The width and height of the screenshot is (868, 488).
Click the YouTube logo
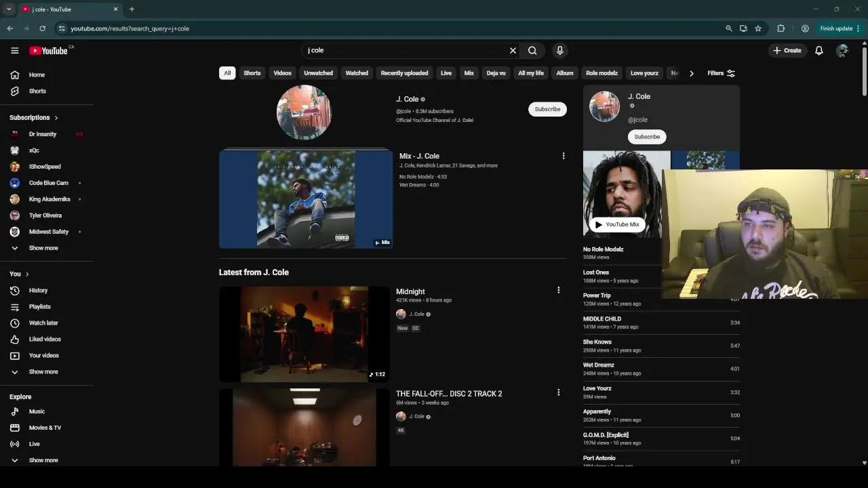tap(48, 51)
